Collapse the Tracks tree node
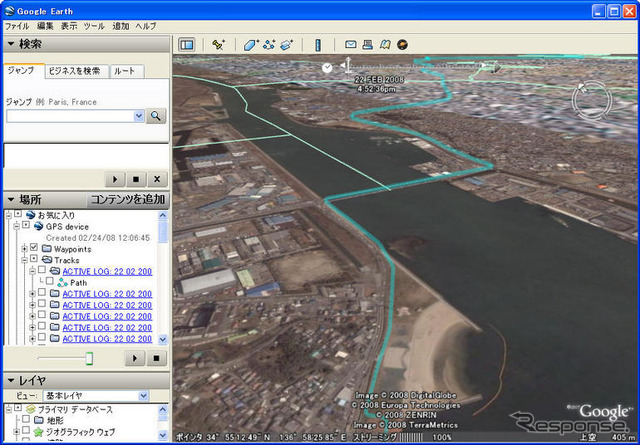 pos(24,260)
